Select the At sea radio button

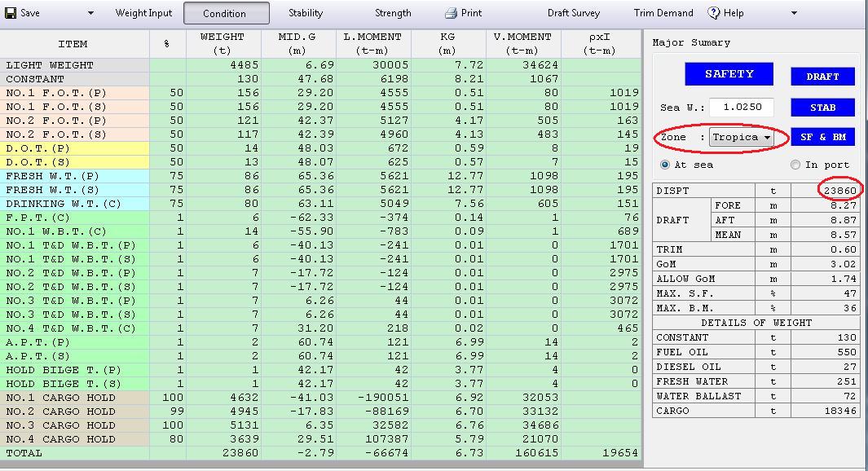click(665, 165)
